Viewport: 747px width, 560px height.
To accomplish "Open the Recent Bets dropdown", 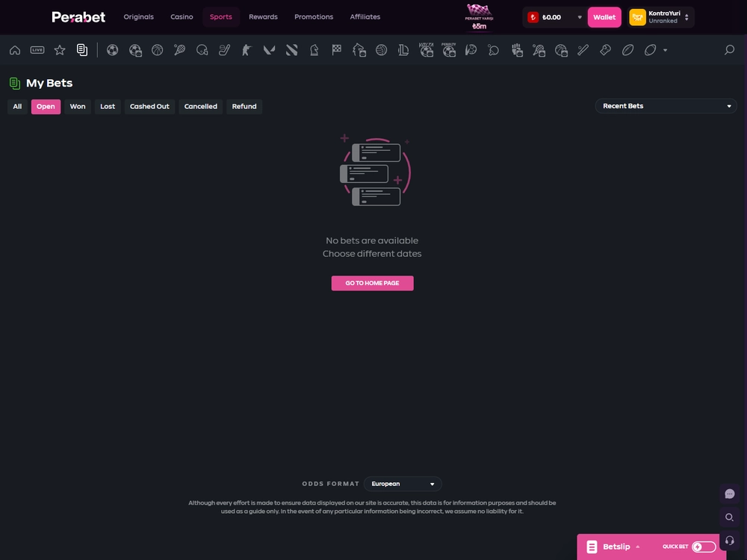I will coord(666,106).
